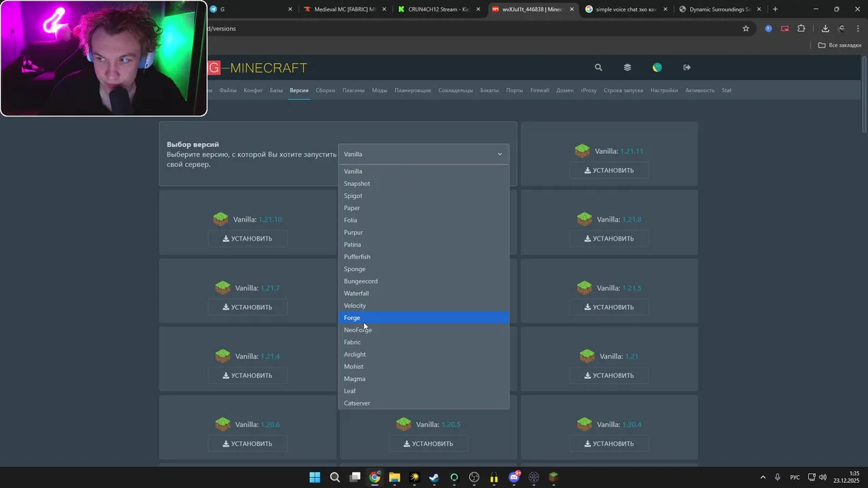
Task: Open Windows taskbar search
Action: 335,477
